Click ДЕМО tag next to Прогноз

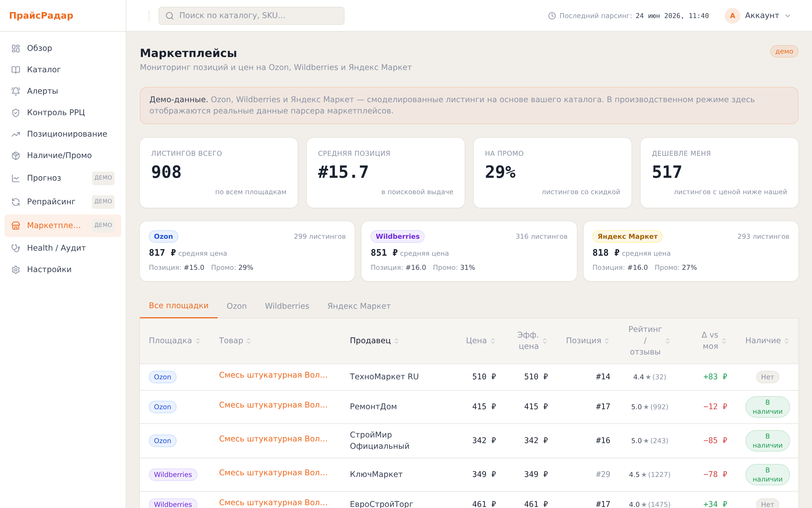pyautogui.click(x=103, y=178)
